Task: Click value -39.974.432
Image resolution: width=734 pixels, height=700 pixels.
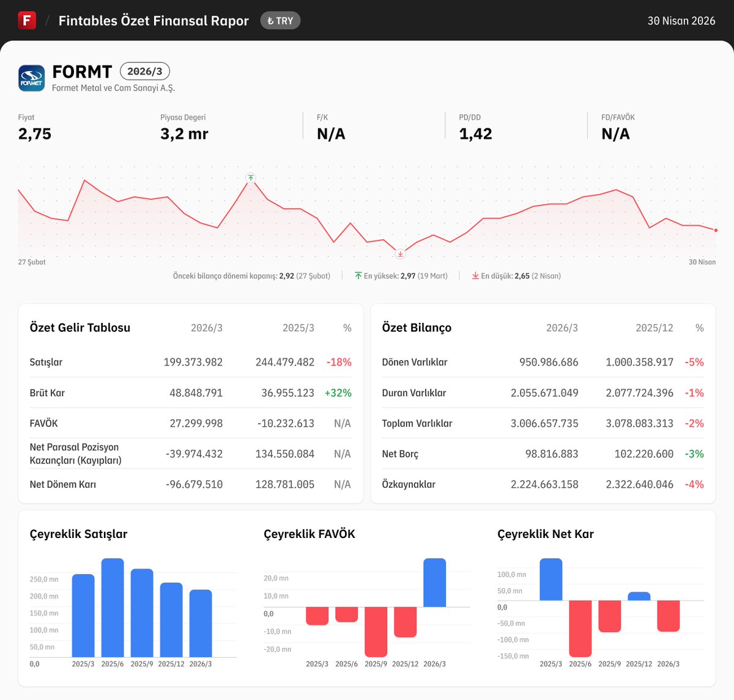Action: click(x=194, y=454)
